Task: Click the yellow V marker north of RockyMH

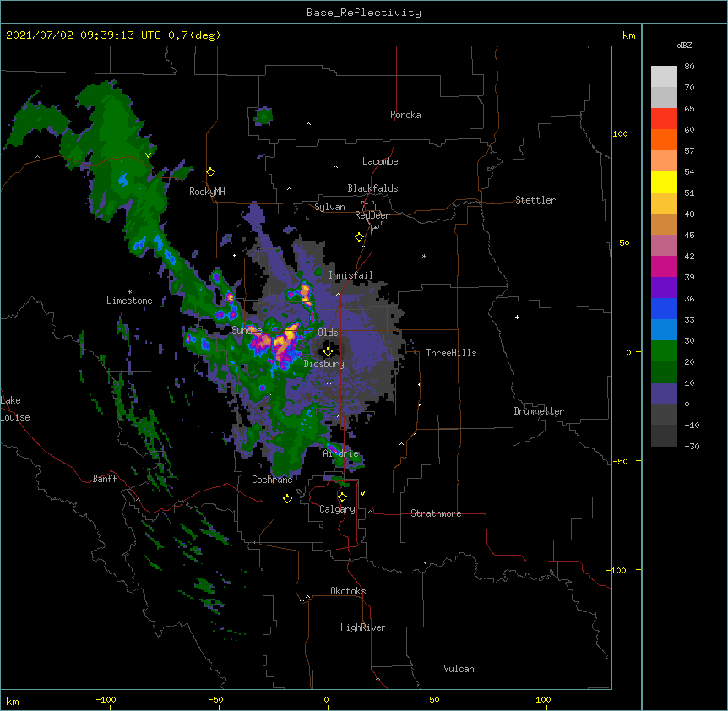Action: (x=148, y=155)
